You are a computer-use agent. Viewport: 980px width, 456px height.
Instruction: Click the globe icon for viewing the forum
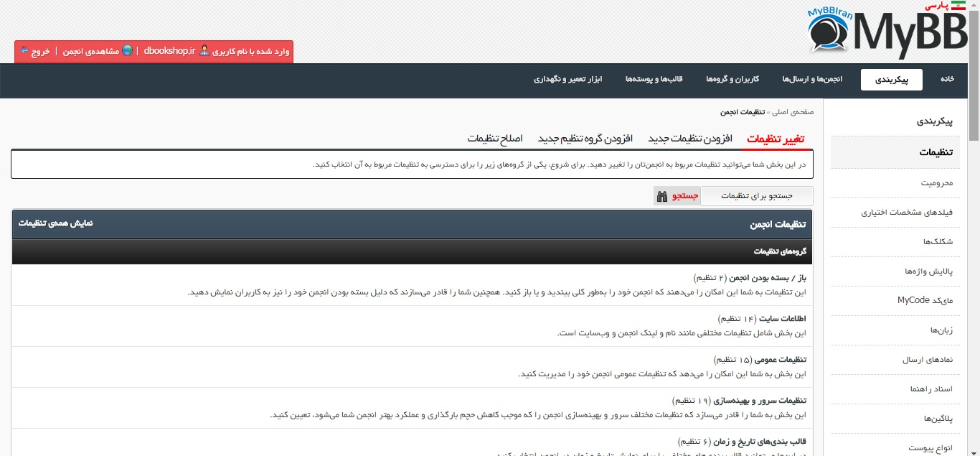point(128,51)
